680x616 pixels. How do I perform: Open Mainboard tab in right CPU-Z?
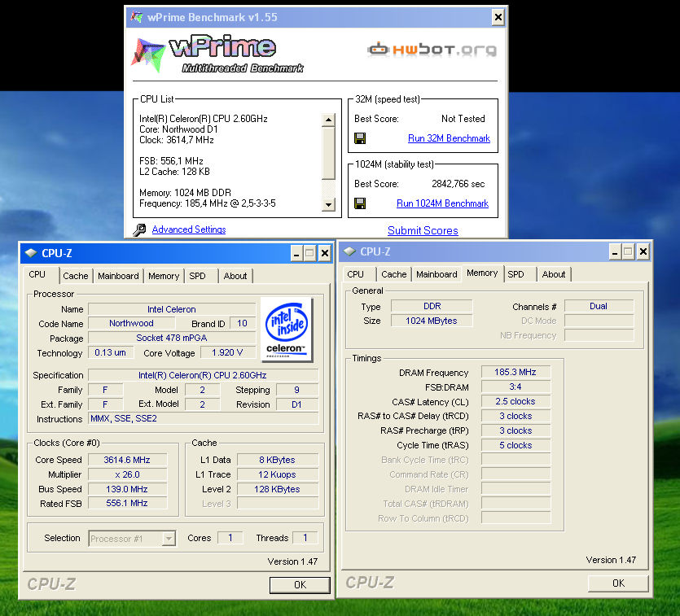pyautogui.click(x=437, y=274)
